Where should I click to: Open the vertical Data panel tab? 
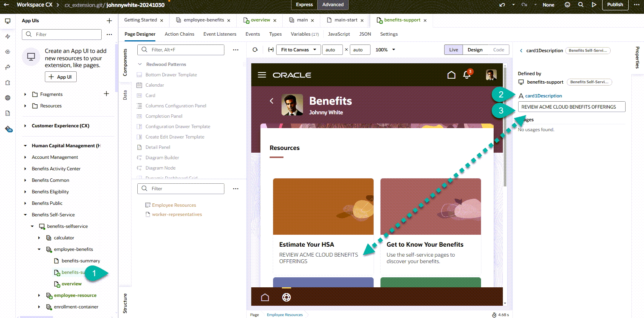coord(125,95)
